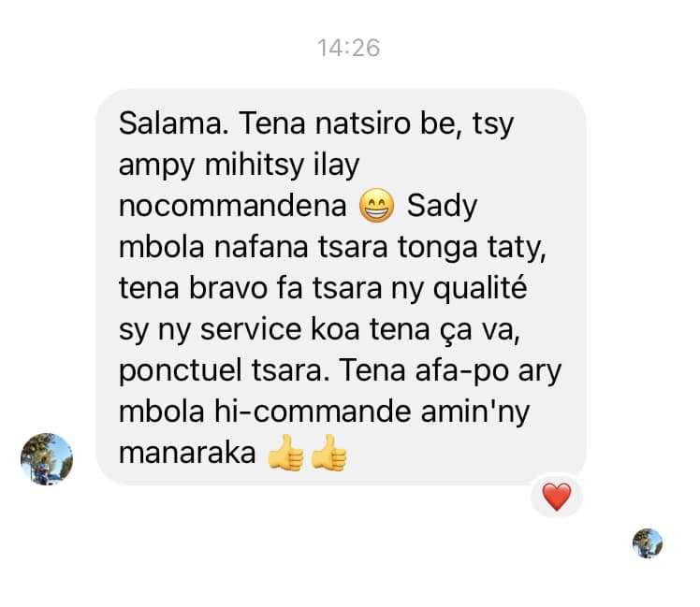Click the word "hi-commande" in the message
This screenshot has width=700, height=607.
[x=313, y=412]
